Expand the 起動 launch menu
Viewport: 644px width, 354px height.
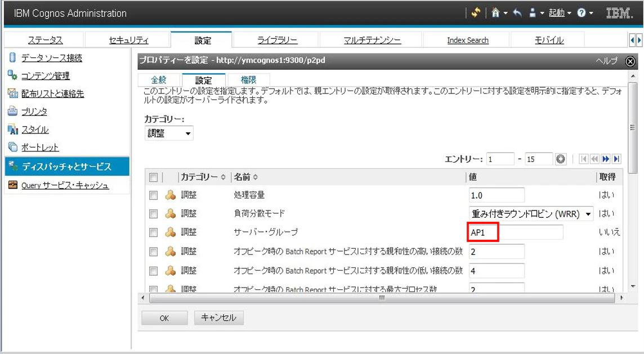pos(560,13)
